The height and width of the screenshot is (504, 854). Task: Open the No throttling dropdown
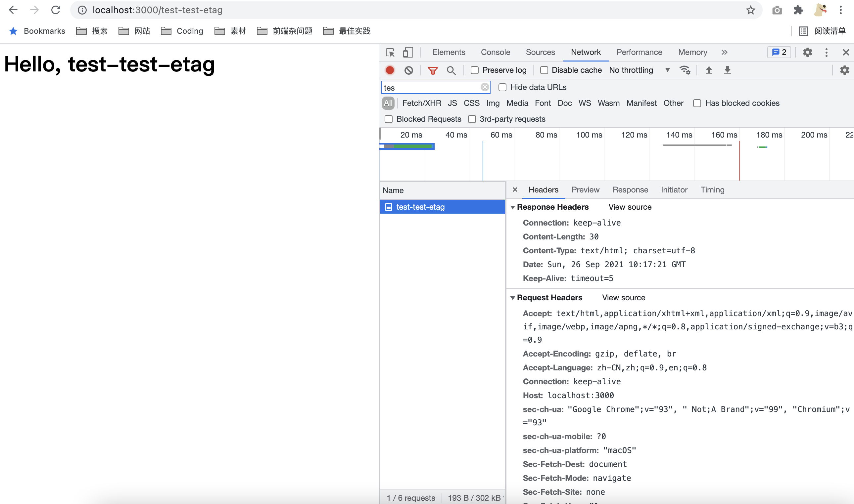(x=639, y=70)
